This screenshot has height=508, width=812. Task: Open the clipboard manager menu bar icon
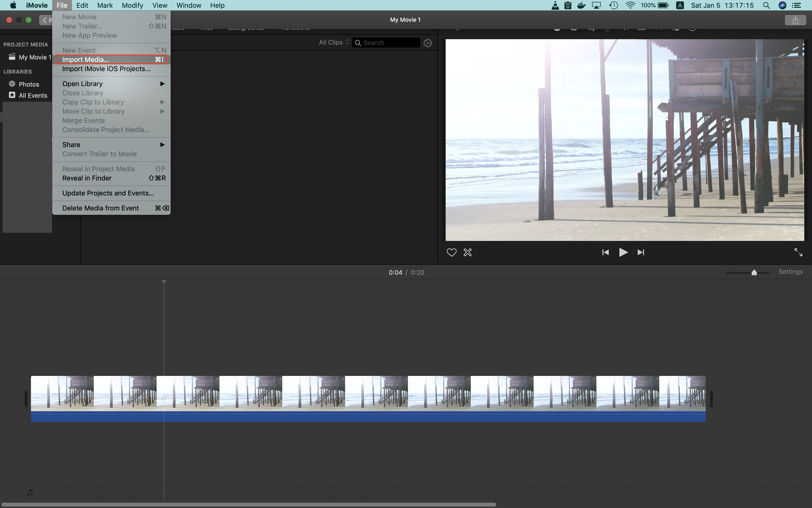point(568,5)
